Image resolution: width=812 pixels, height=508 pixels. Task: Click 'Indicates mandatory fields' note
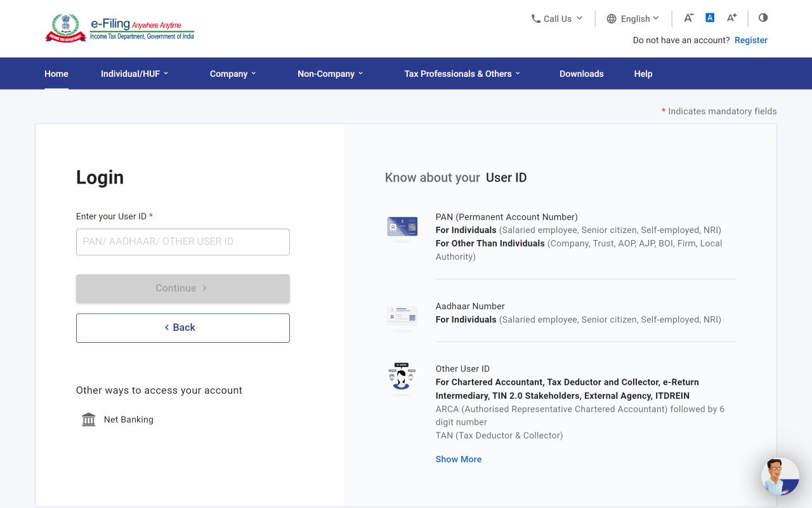(719, 111)
